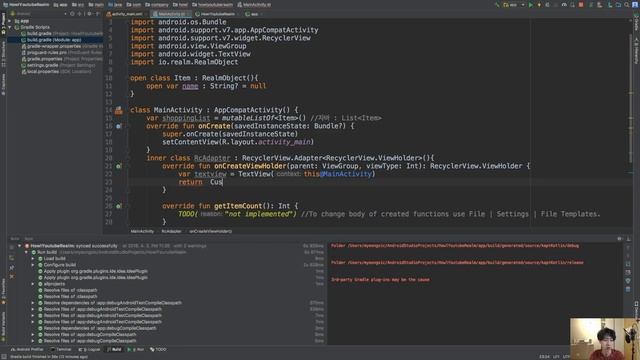Image resolution: width=640 pixels, height=360 pixels.
Task: Expand the Load build node
Action: pyautogui.click(x=33, y=259)
